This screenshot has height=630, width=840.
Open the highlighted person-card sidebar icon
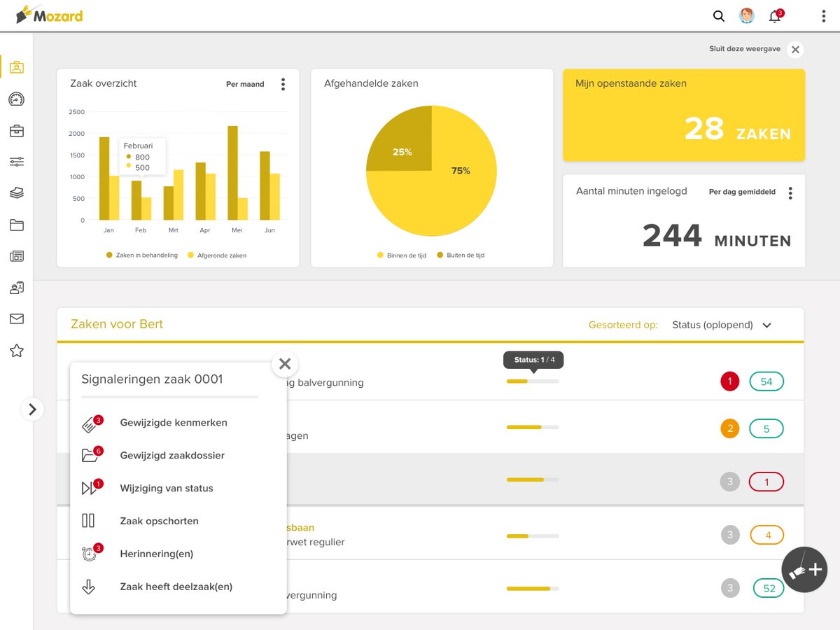click(17, 67)
